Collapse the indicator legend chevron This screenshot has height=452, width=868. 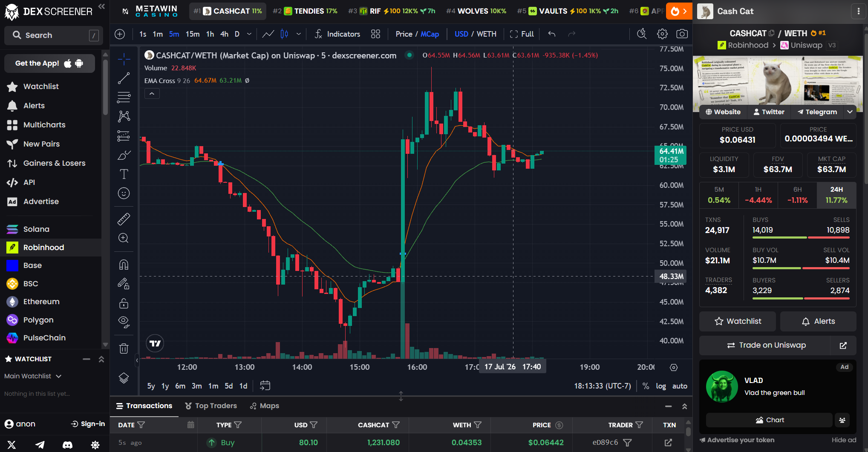[152, 94]
